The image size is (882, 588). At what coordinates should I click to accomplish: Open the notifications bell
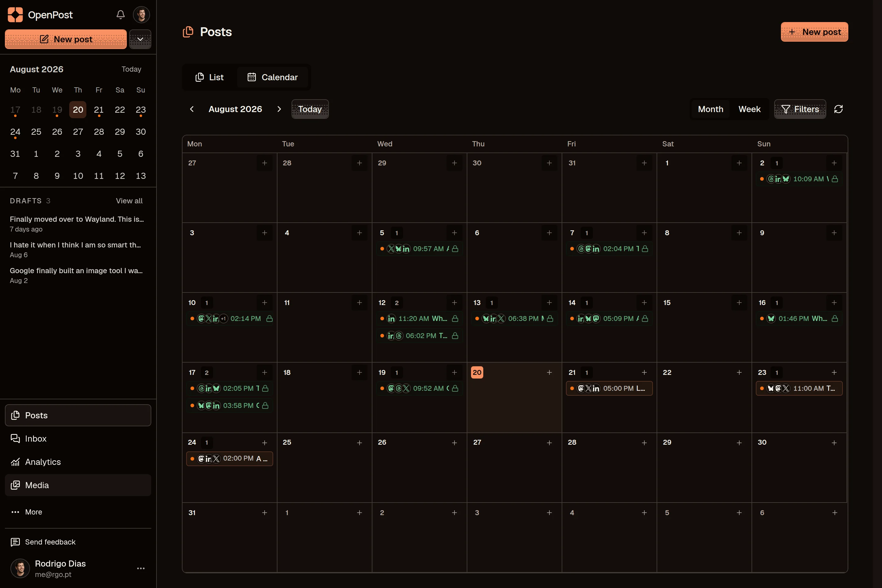pos(120,15)
